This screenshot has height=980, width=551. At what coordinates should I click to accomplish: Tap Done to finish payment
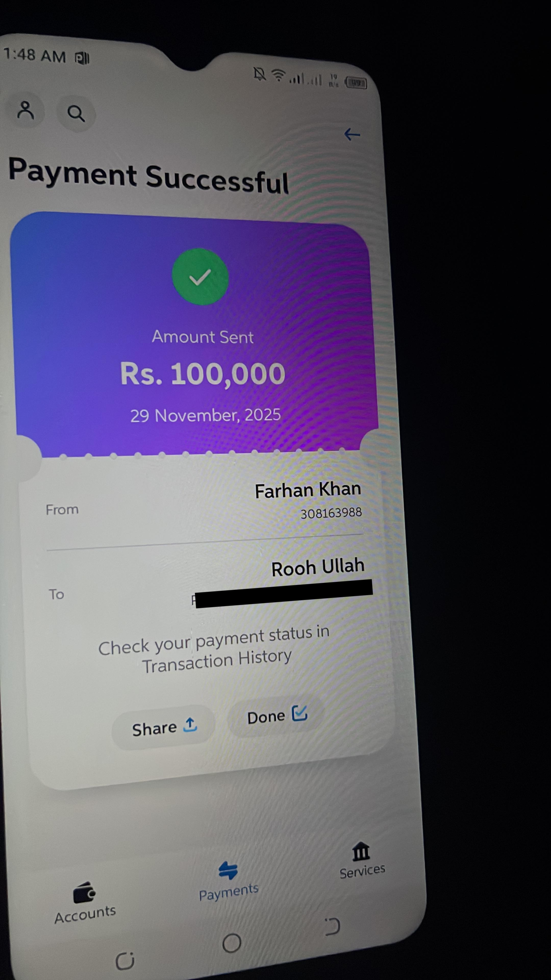tap(276, 715)
